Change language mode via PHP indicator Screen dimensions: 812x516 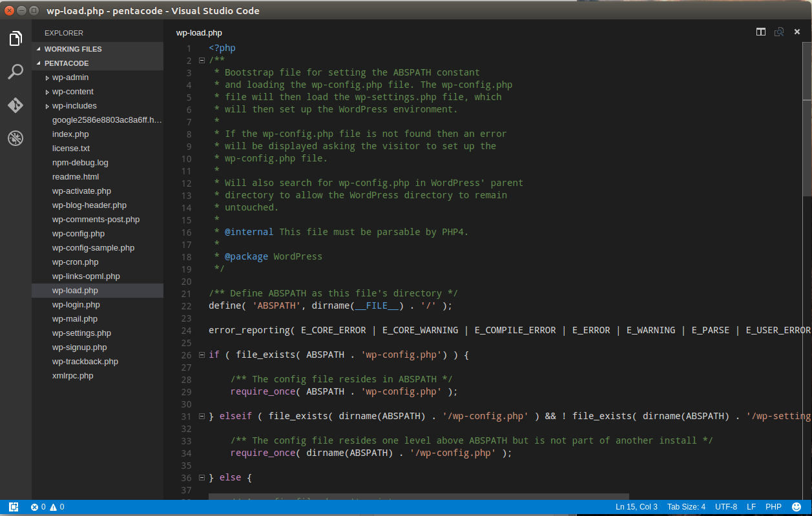(773, 507)
